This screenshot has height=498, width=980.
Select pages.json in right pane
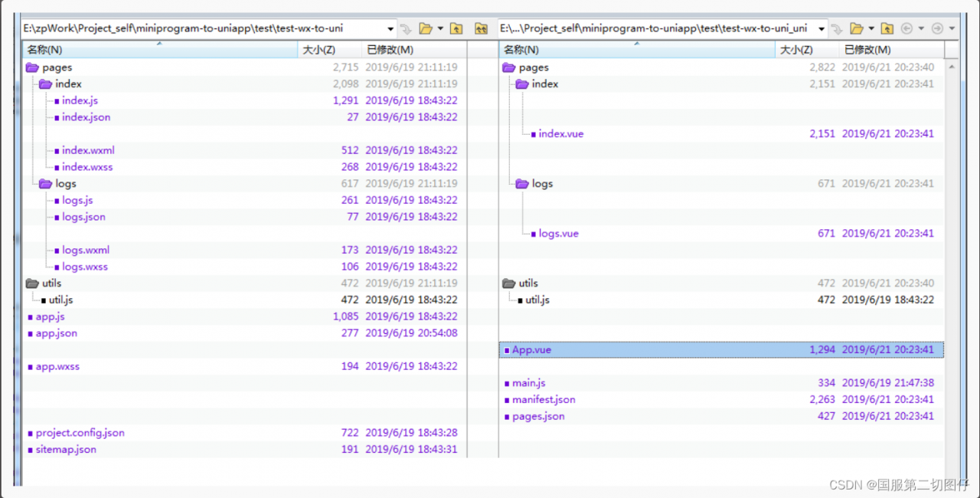pos(538,417)
